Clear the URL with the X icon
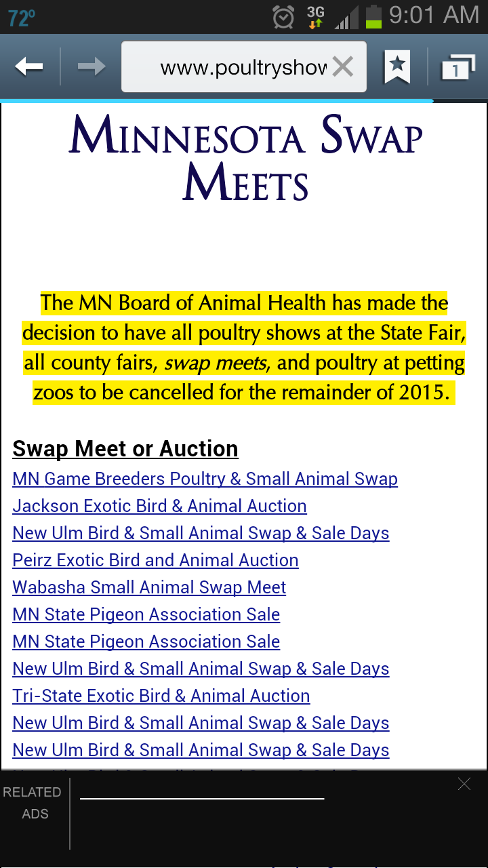The height and width of the screenshot is (868, 488). (343, 66)
